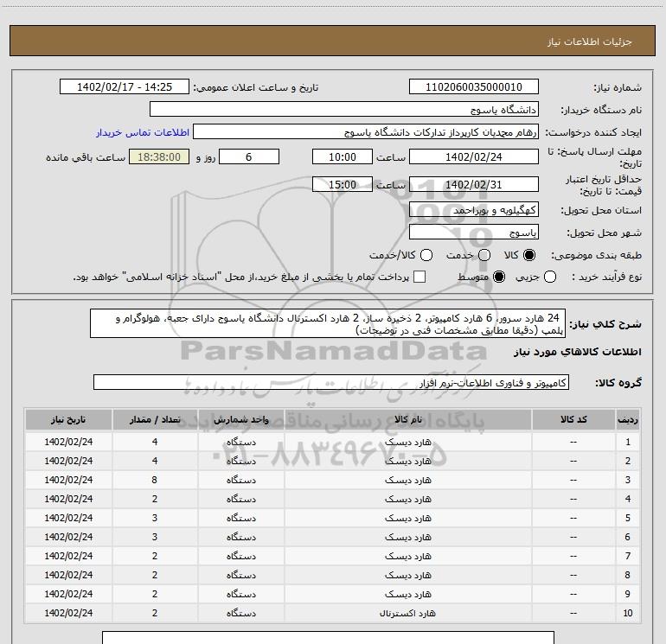
Task: Click delivery province field کهگیلویه و بویراحمد
Action: [x=474, y=209]
